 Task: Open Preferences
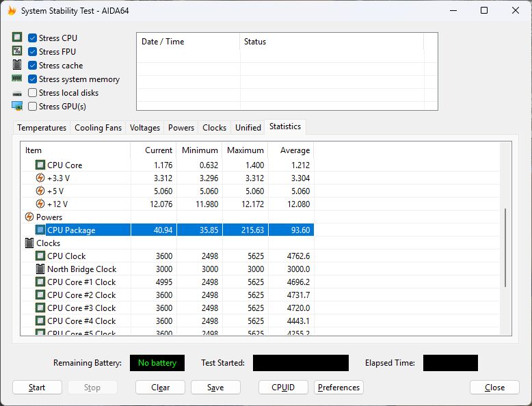(338, 388)
